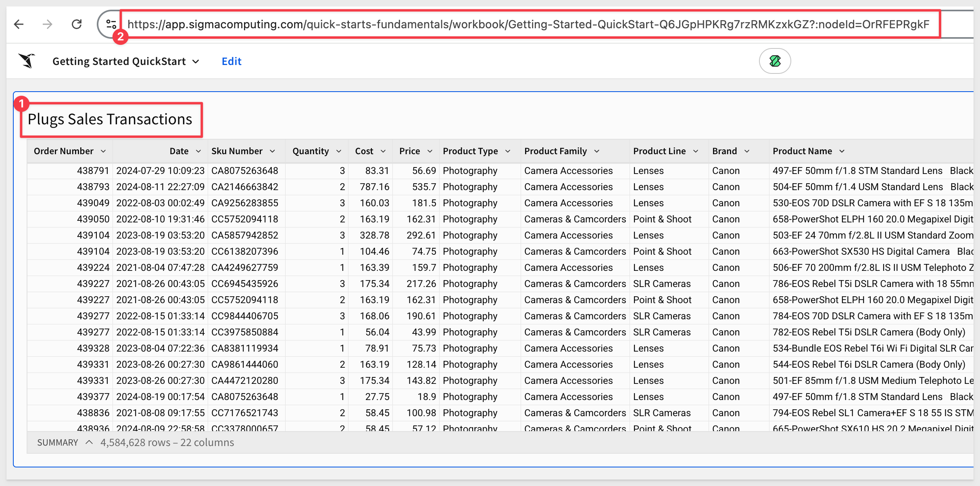This screenshot has height=486, width=980.
Task: Select SLR Cameras cell in order 438836 row
Action: [662, 413]
